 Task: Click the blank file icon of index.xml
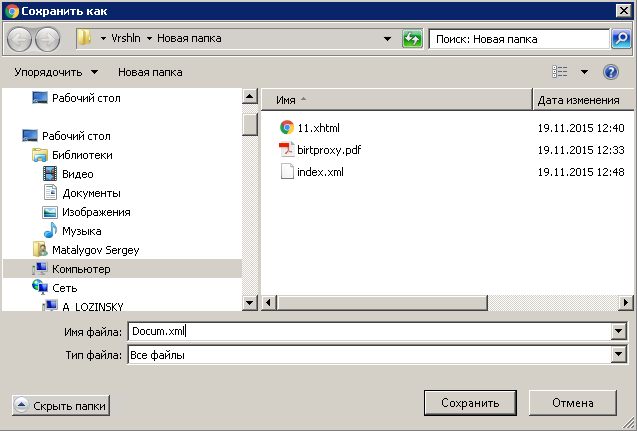[287, 171]
